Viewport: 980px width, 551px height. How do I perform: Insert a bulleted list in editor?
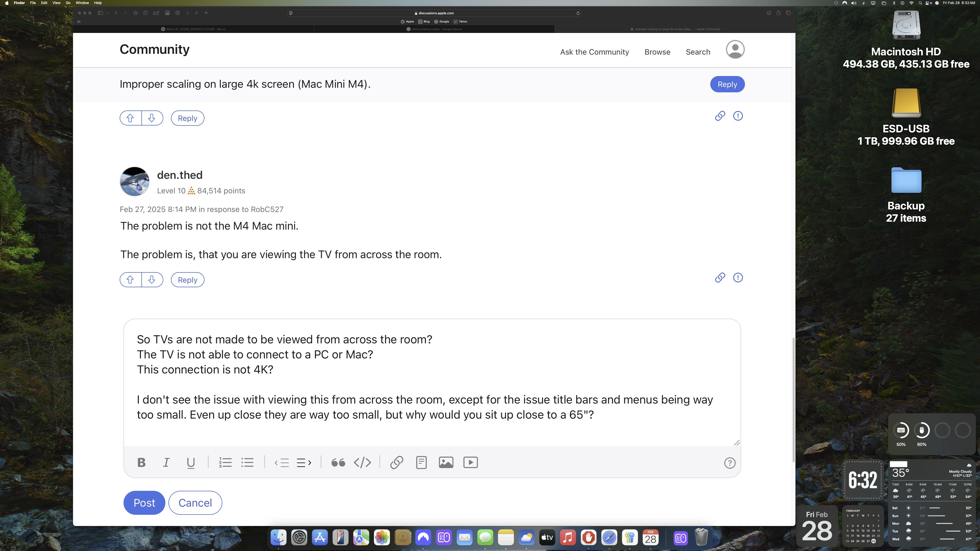(x=247, y=462)
